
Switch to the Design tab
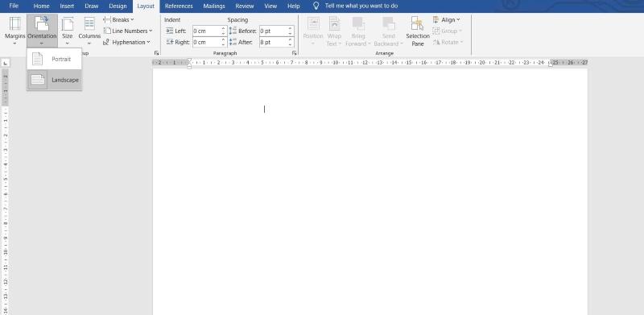point(118,6)
